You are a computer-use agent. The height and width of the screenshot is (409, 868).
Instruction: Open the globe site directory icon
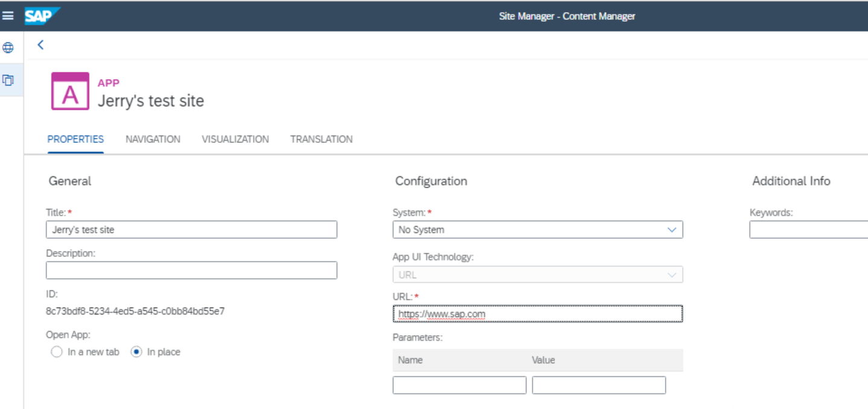coord(8,48)
